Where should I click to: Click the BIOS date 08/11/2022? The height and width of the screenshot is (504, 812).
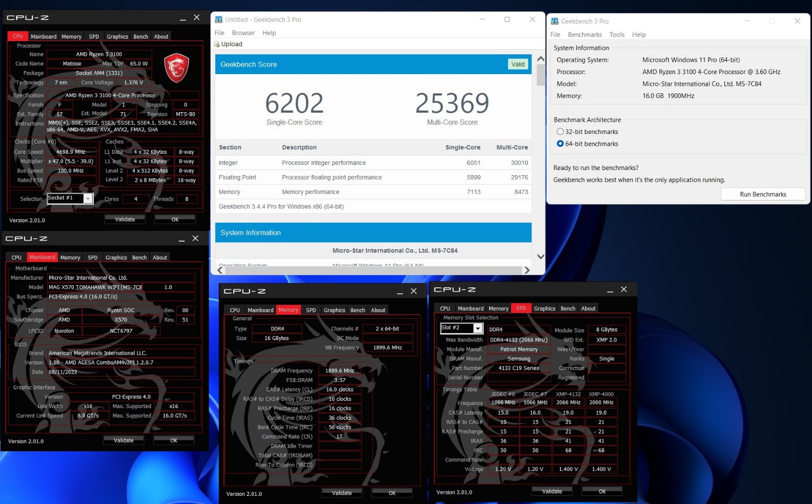[x=121, y=372]
